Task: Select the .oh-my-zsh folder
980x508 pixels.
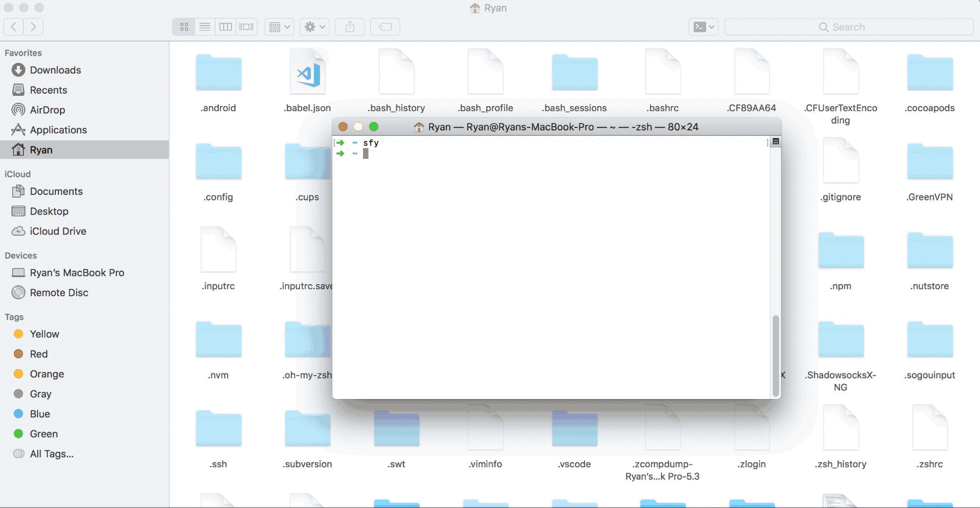Action: tap(308, 340)
